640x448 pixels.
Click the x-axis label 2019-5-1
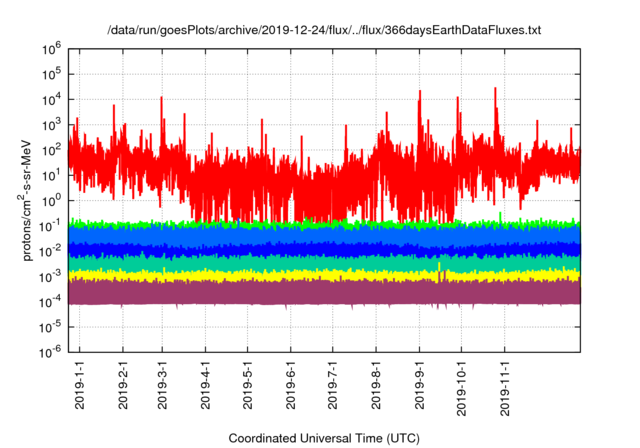point(247,385)
